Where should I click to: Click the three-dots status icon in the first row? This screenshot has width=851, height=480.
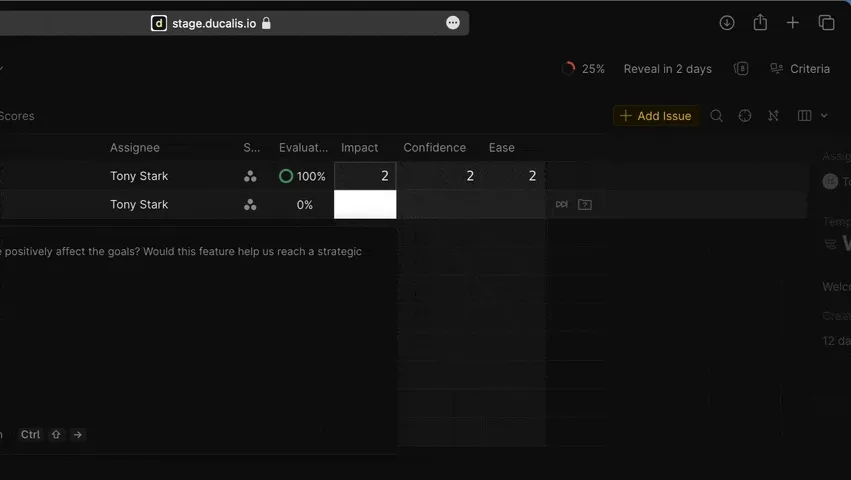[250, 176]
